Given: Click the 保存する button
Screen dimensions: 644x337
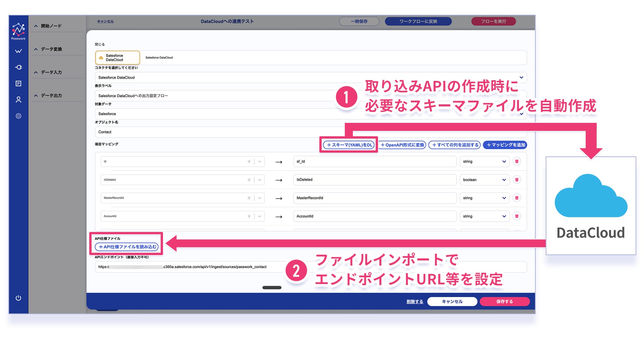Looking at the screenshot, I should 504,301.
